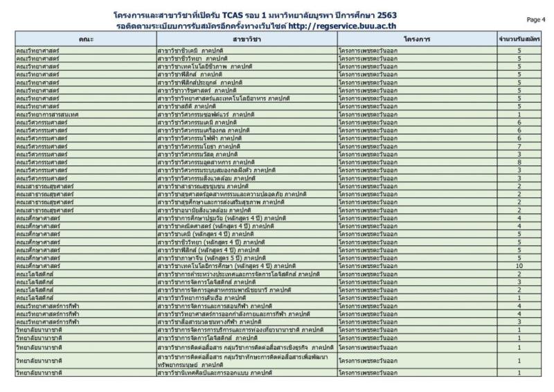
Task: Select the คณะ column header
Action: (86, 39)
